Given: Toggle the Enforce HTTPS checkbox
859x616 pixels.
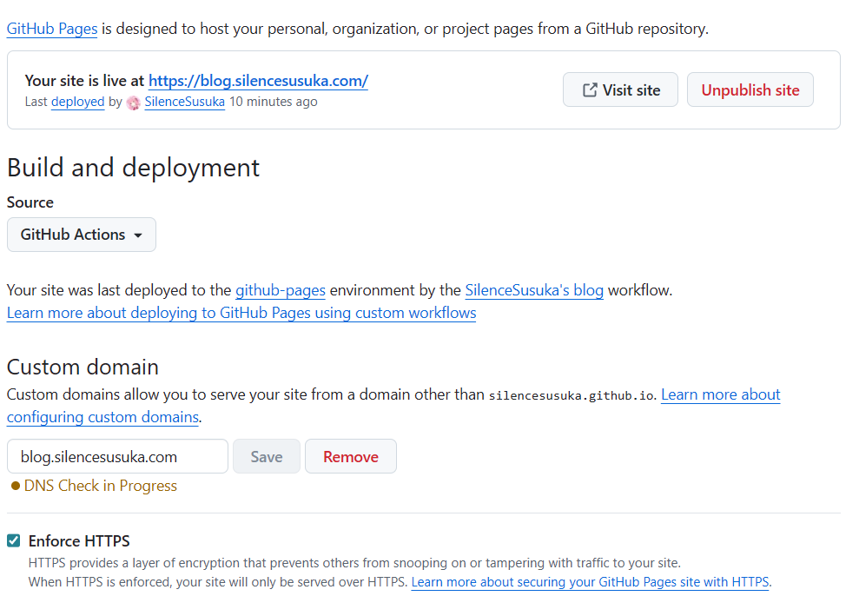Looking at the screenshot, I should point(14,541).
